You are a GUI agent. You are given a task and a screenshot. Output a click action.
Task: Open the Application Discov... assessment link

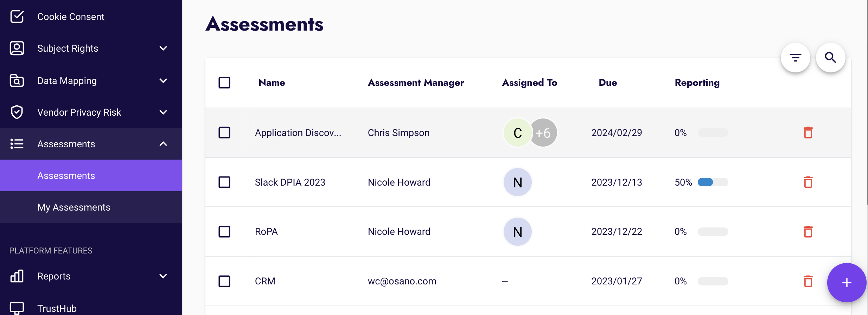(298, 133)
